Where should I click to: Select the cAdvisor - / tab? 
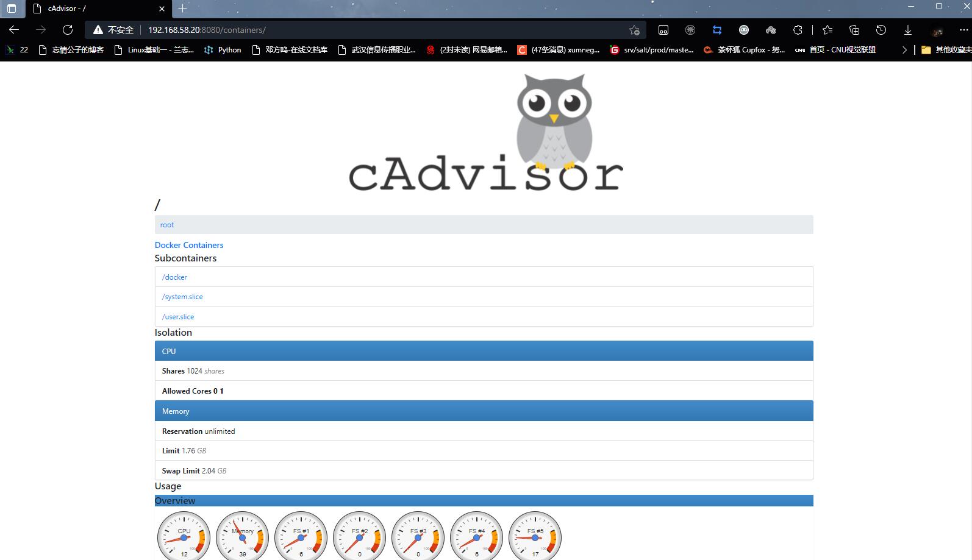(x=99, y=9)
